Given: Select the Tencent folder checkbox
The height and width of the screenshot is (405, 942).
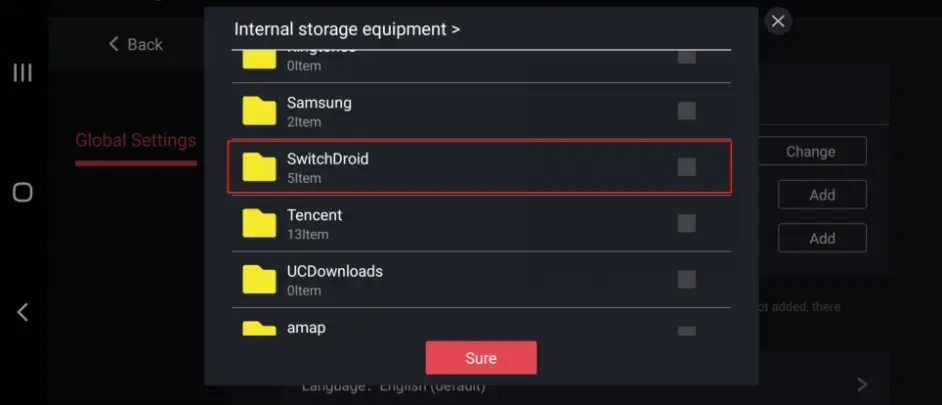Looking at the screenshot, I should 687,223.
